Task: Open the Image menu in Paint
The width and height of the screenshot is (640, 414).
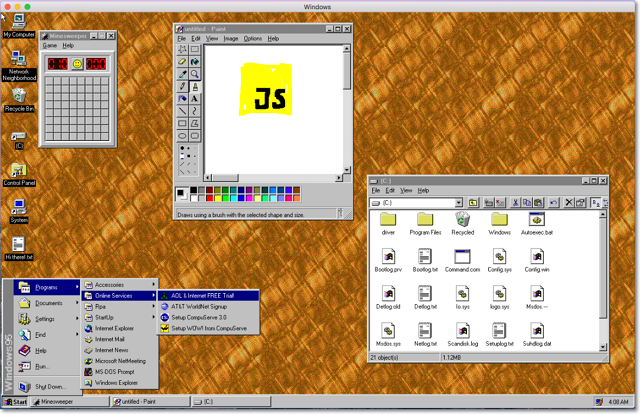Action: pos(230,39)
